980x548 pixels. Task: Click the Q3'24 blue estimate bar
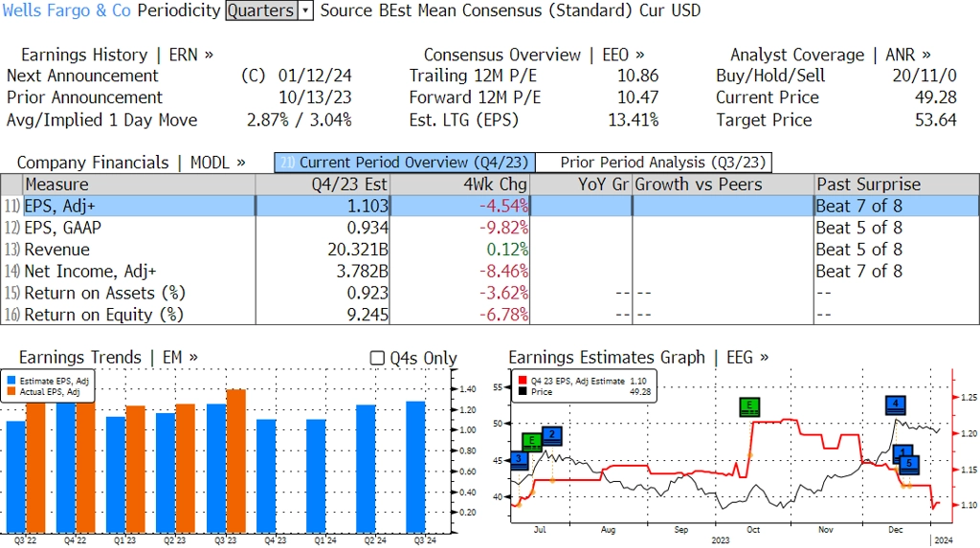(415, 467)
